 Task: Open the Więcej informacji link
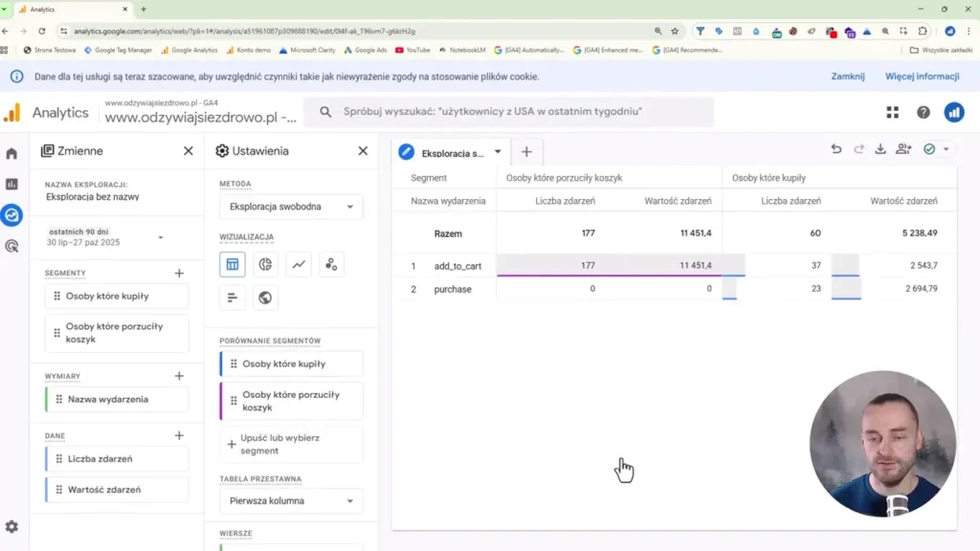click(922, 77)
